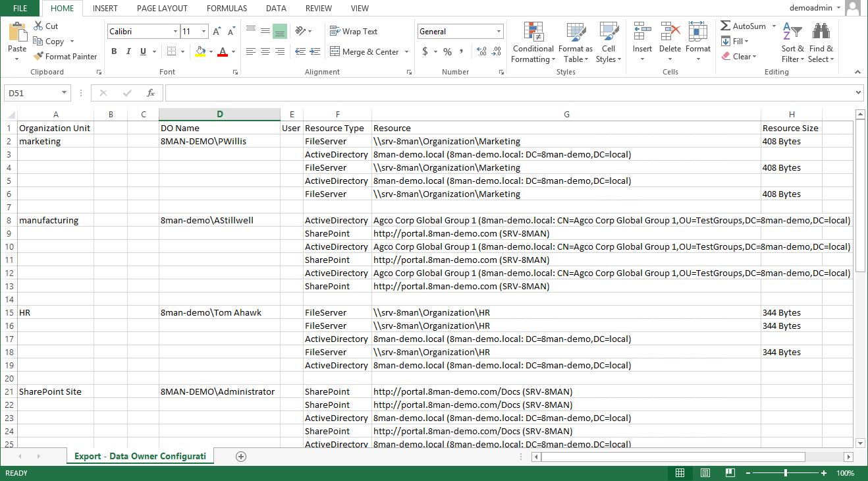Add a new sheet with plus button
Viewport: 868px width, 481px height.
(241, 457)
